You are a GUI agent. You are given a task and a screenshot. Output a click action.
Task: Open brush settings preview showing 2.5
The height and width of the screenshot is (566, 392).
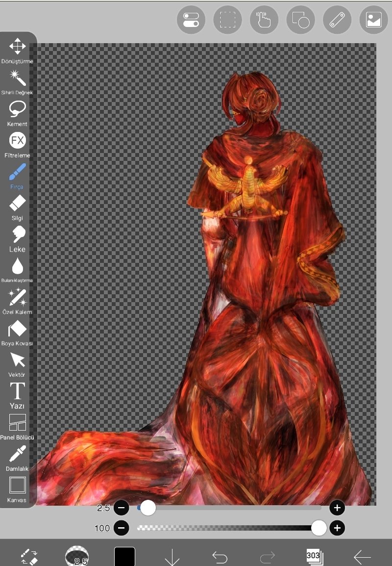coord(77,556)
